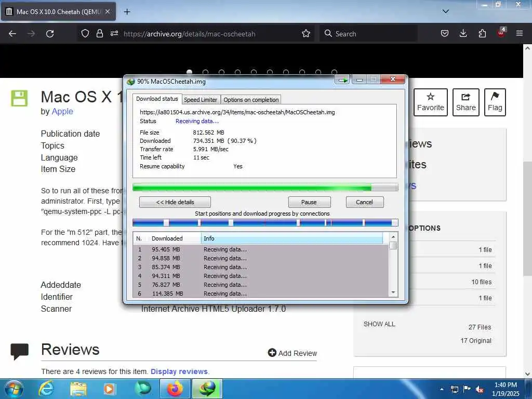Open Windows Explorer folder taskbar icon
This screenshot has width=532, height=399.
78,389
